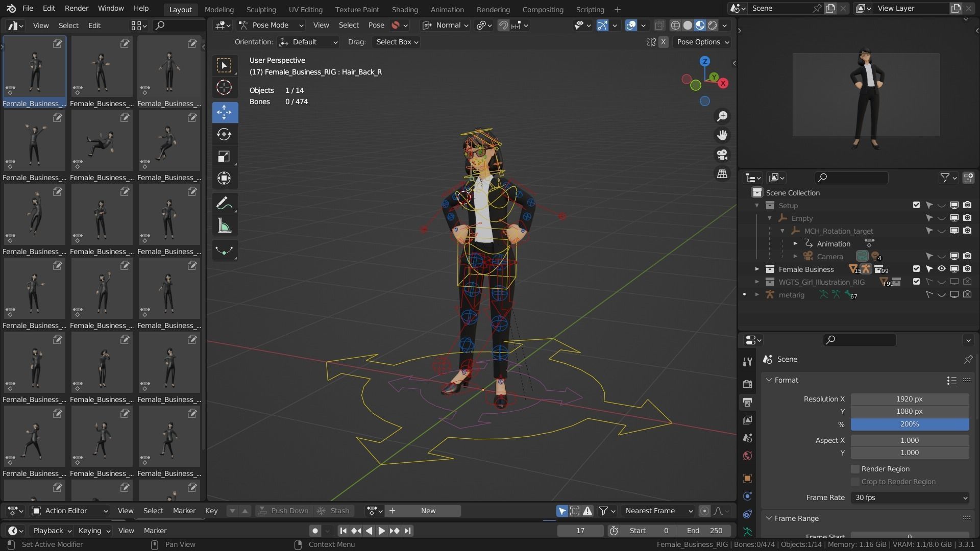The width and height of the screenshot is (980, 551).
Task: Enable the Render Region checkbox
Action: coord(855,469)
